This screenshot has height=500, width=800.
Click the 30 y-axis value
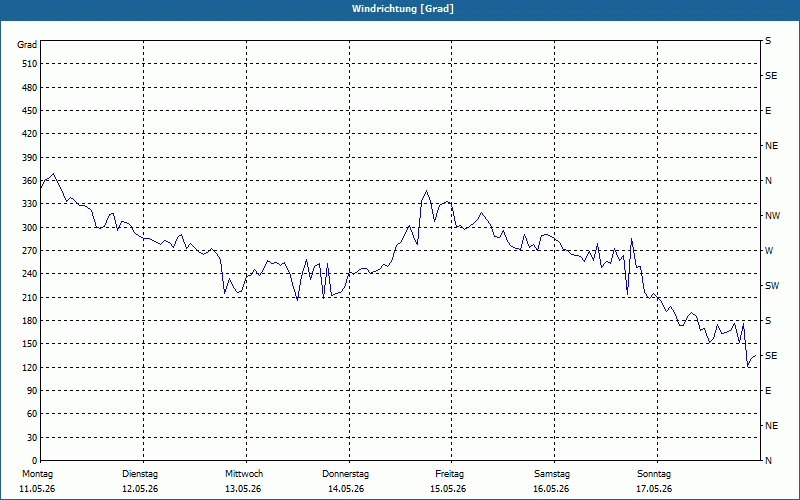coord(32,437)
